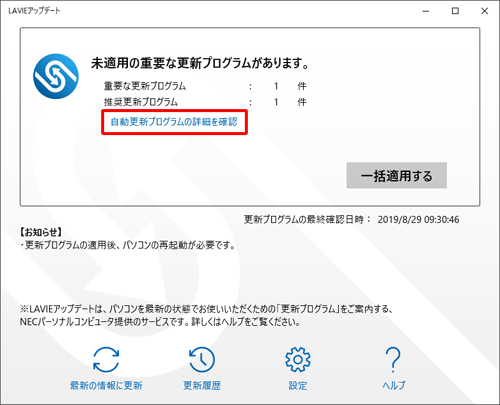Minimize the LAVIE update window

426,11
